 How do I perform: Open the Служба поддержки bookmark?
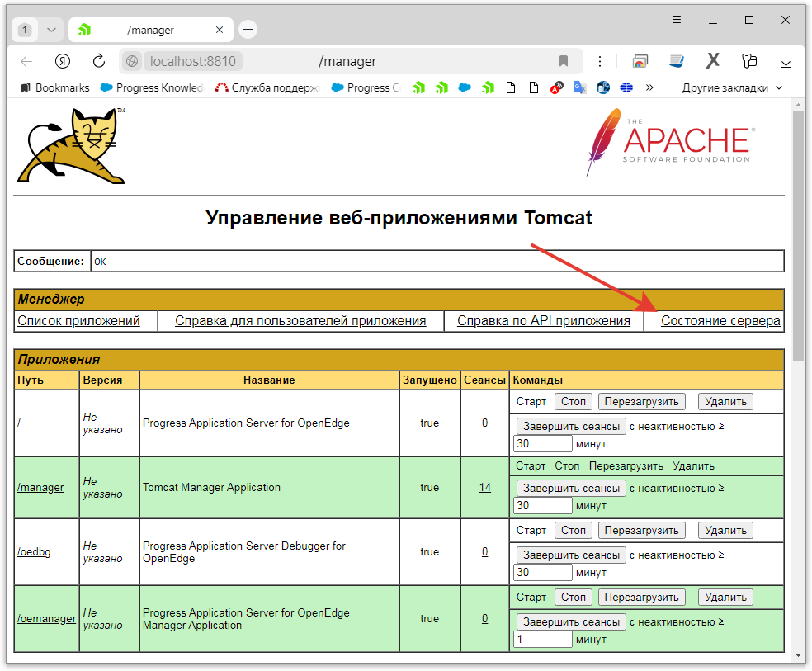tap(267, 87)
